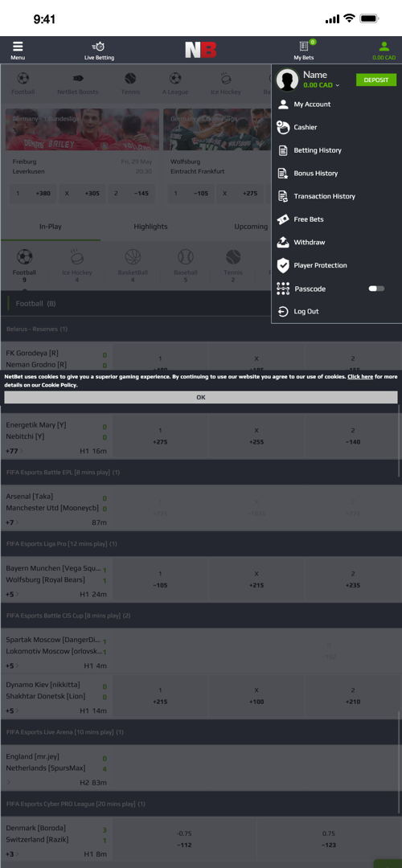Open Spartak Moscow vs Lokomotiv match
402x868 pixels.
click(56, 651)
